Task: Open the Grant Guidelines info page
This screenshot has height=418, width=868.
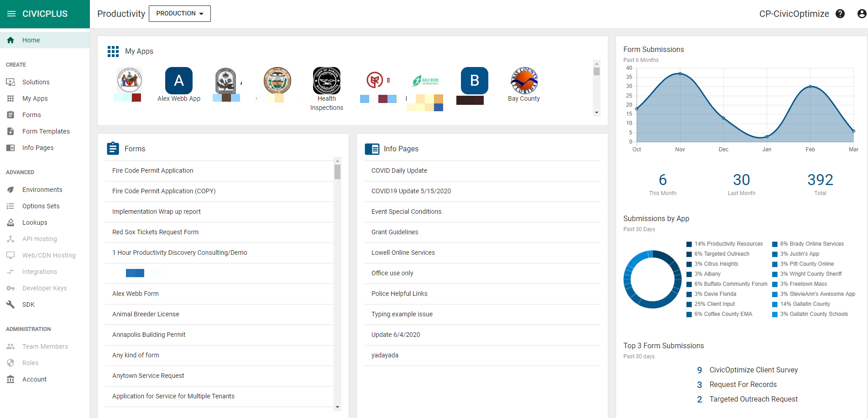Action: tap(482, 232)
